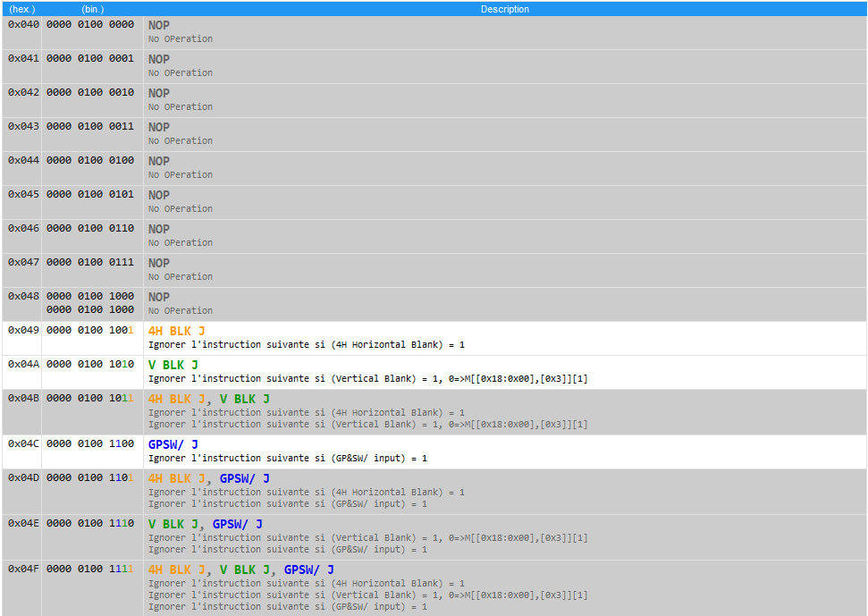
Task: Select "V BLK J" mnemonic in row 0x04B
Action: tap(245, 400)
